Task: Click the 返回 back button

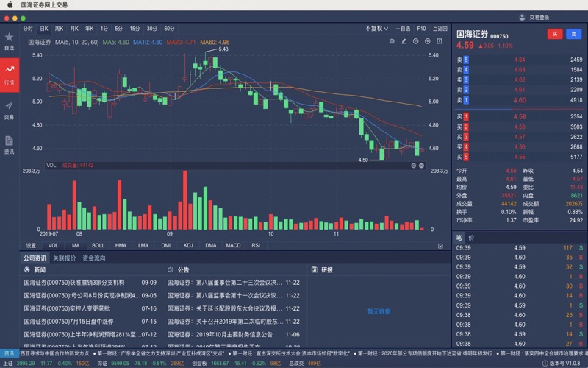Action: [x=440, y=29]
